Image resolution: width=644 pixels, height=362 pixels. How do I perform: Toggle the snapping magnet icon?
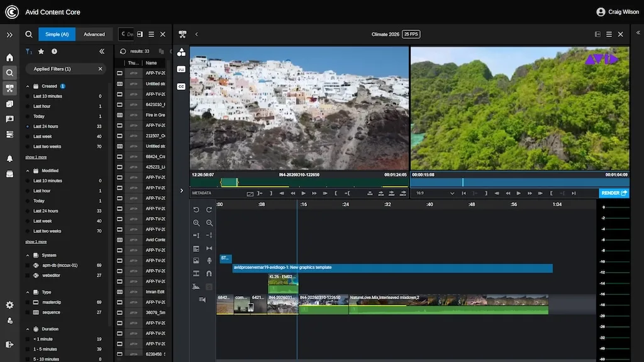[x=209, y=273]
